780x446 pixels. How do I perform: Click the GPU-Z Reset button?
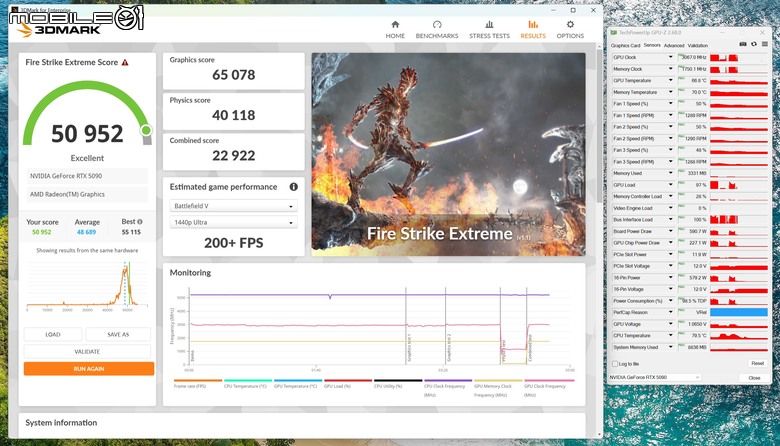757,363
